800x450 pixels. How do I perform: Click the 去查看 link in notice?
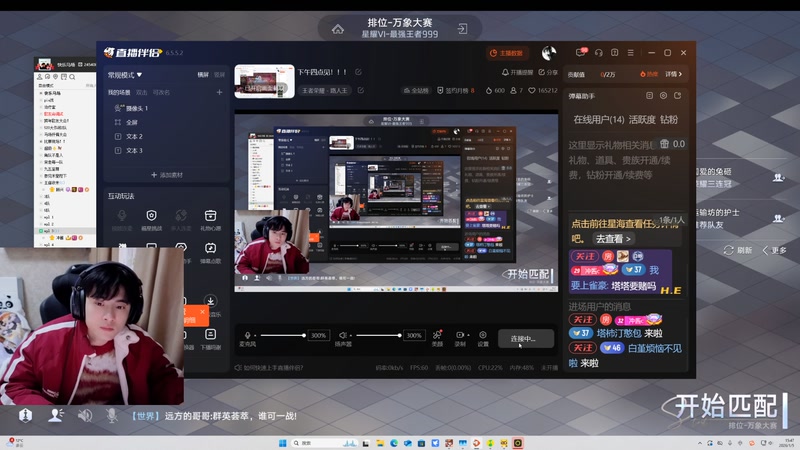point(613,239)
